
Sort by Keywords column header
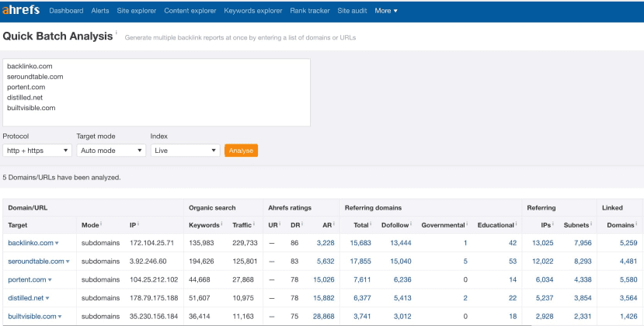coord(204,225)
